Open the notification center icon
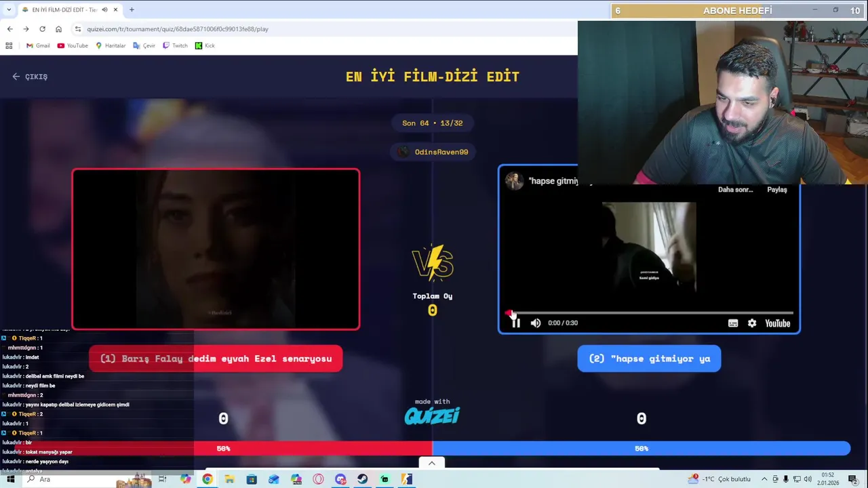The width and height of the screenshot is (868, 488). click(x=853, y=479)
